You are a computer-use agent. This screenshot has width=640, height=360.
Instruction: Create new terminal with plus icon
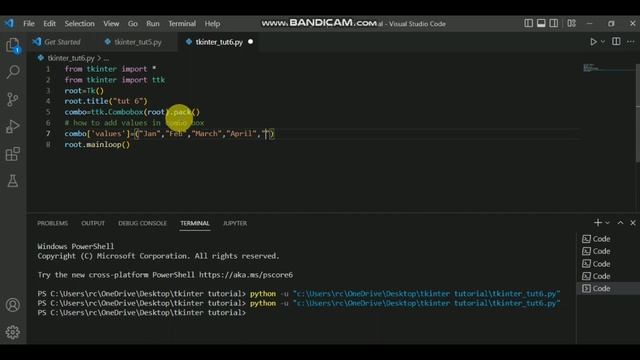coord(598,222)
